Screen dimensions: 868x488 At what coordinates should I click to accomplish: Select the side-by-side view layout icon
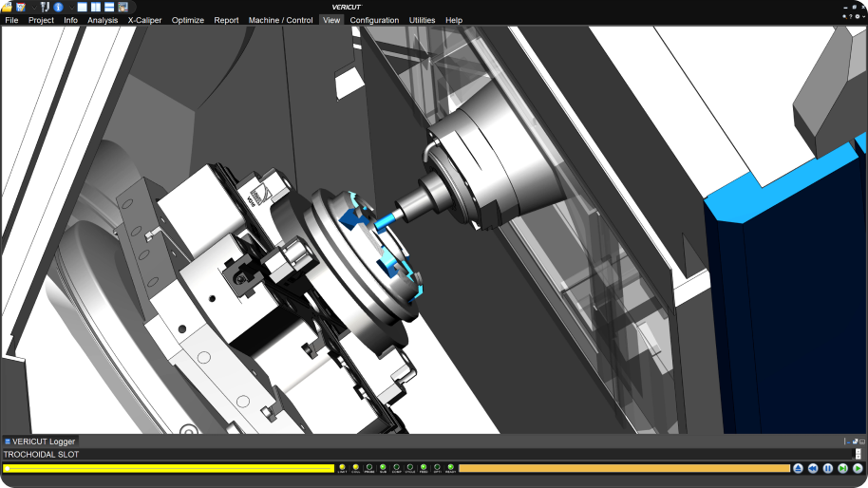click(x=96, y=7)
